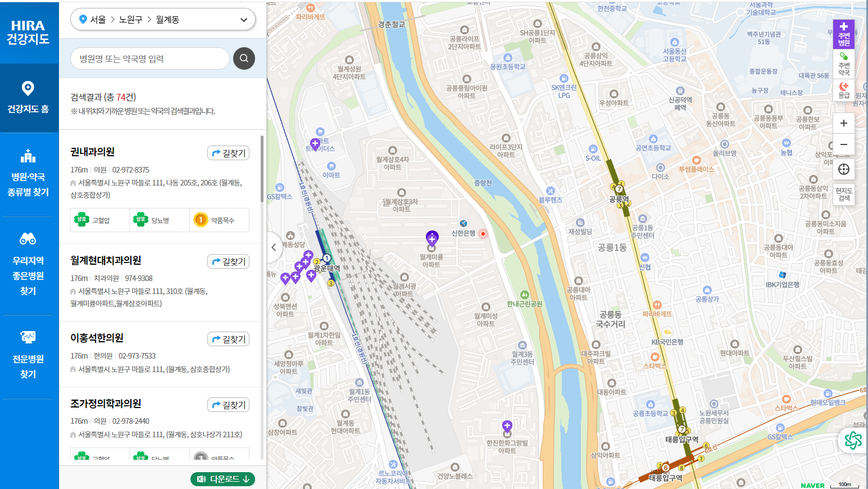This screenshot has height=489, width=868.
Task: Click 월계3동주민센터 map label
Action: click(522, 358)
